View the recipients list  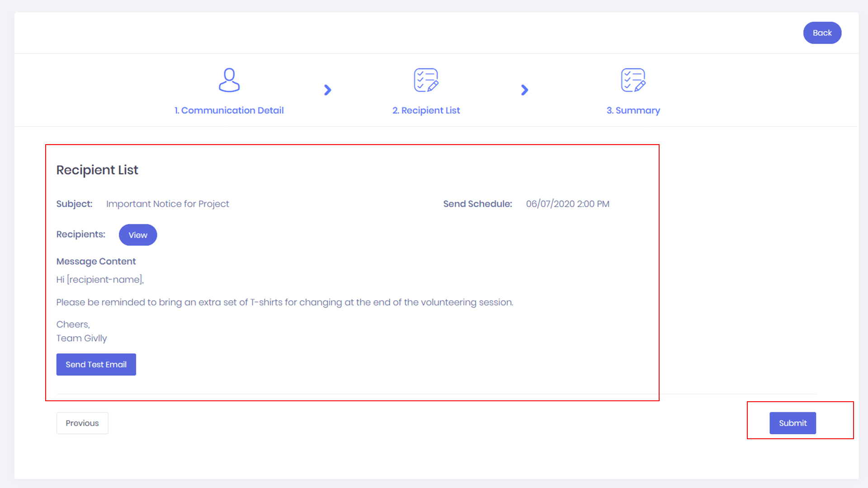coord(138,235)
